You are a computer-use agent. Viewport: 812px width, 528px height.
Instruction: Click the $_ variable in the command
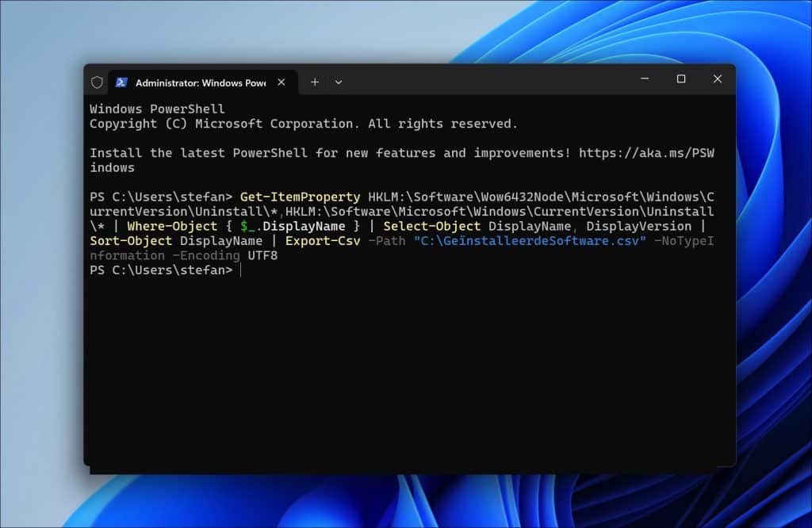click(x=247, y=226)
